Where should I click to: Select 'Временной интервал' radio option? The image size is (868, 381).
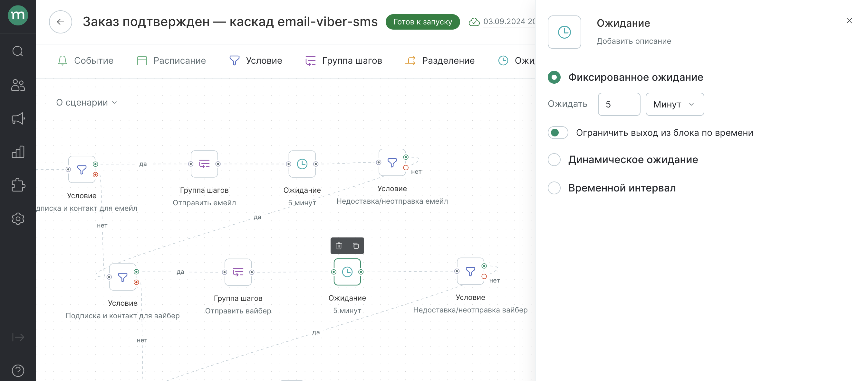click(554, 188)
